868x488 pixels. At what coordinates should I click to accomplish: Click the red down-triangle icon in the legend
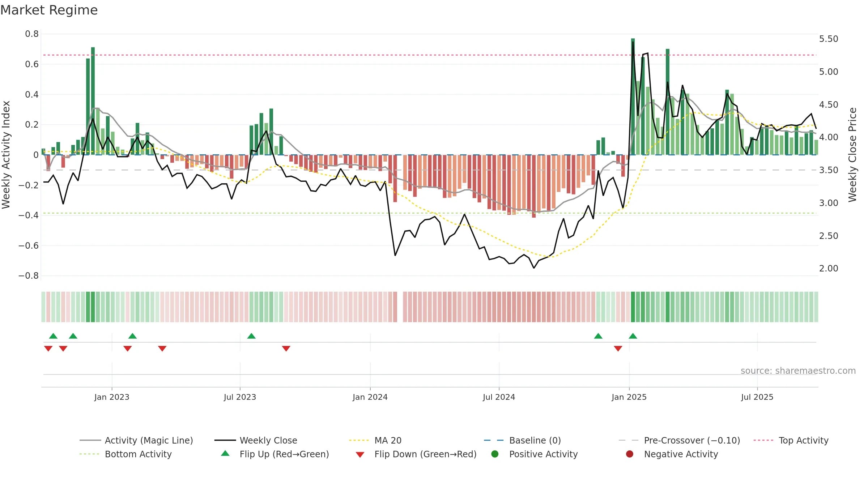tap(360, 455)
